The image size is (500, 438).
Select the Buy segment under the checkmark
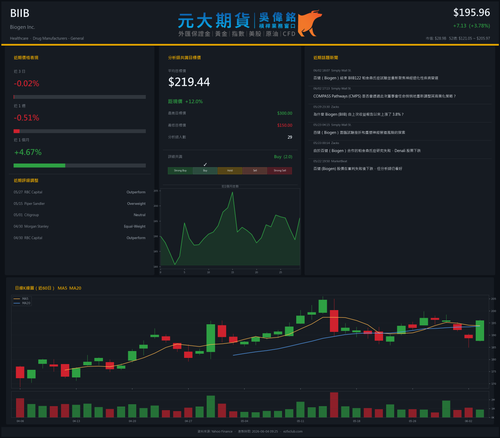point(205,171)
